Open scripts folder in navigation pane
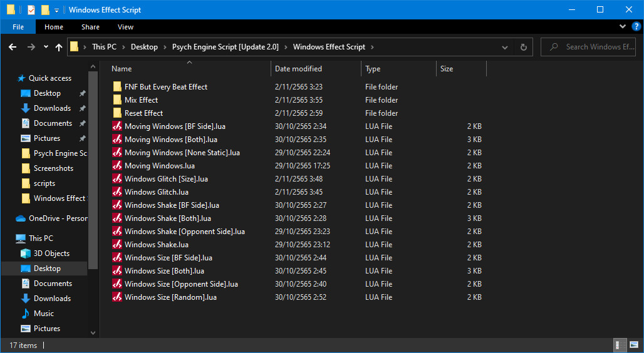Image resolution: width=644 pixels, height=353 pixels. (44, 183)
